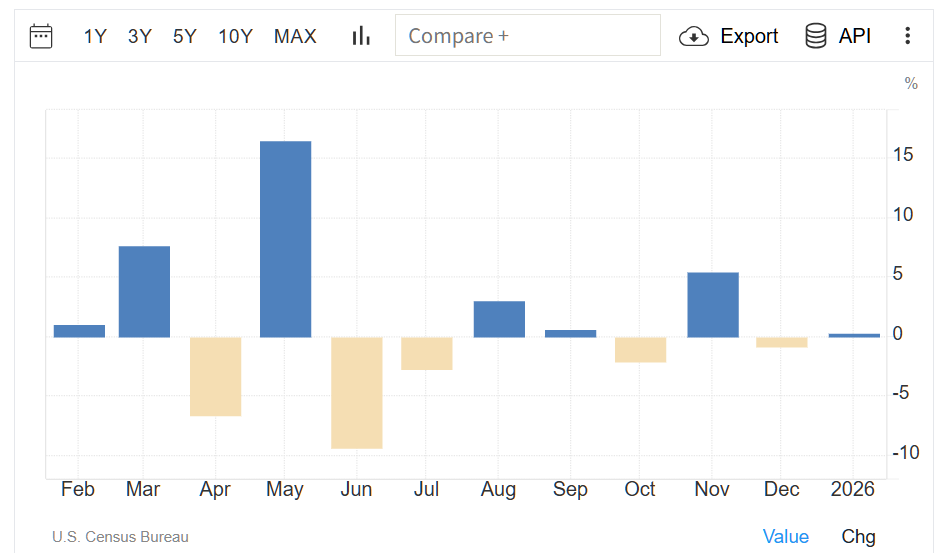Click the Export text button
The width and height of the screenshot is (943, 553).
tap(749, 36)
